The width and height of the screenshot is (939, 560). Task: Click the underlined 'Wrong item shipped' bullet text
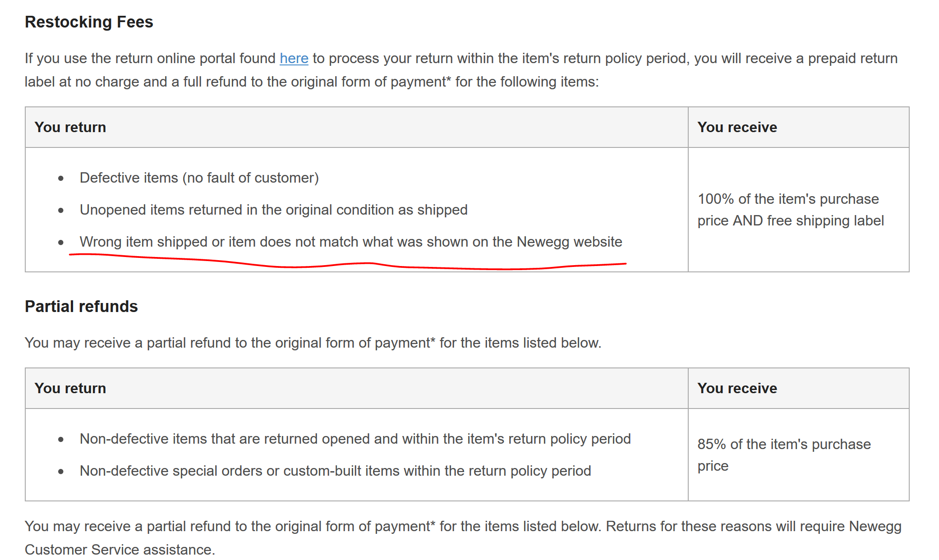coord(351,242)
